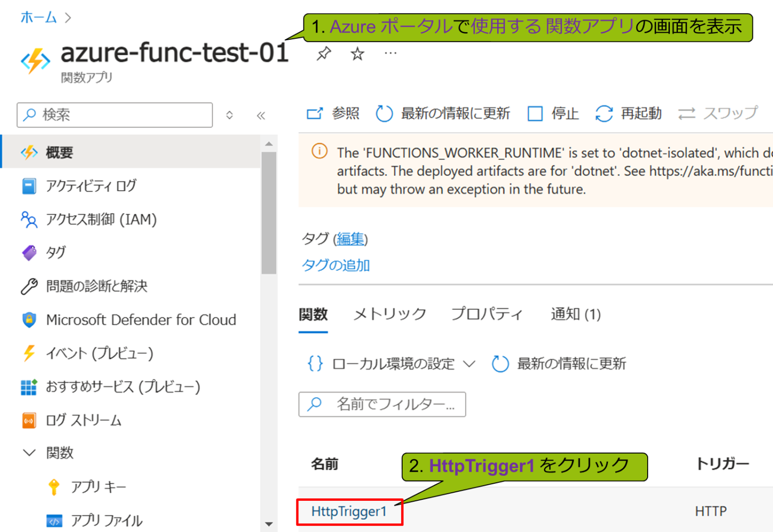Open the HttpTrigger1 function
Screen dimensions: 773x532
(349, 511)
